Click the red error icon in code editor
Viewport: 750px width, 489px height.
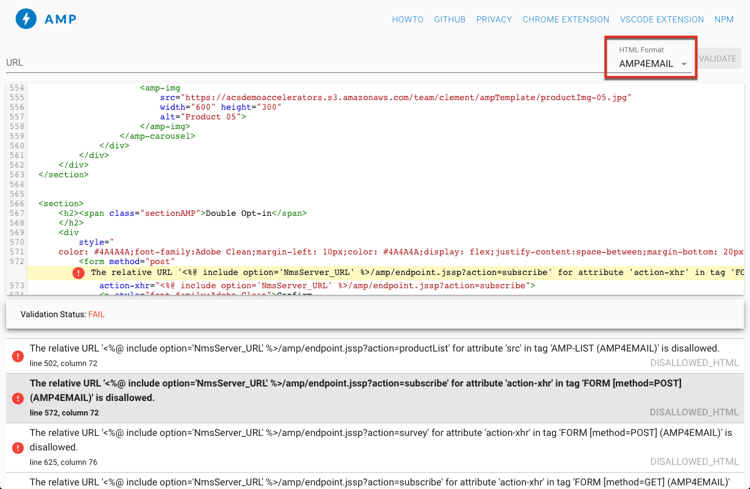point(78,273)
